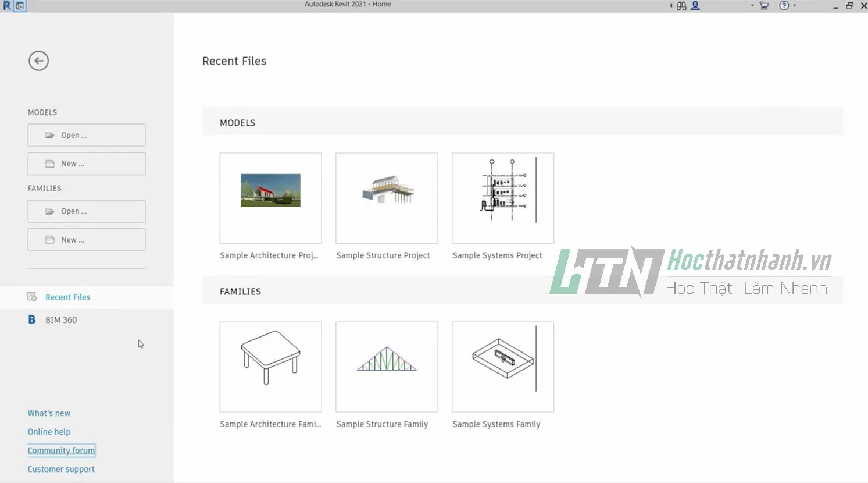Switch to the BIM 360 section
Image resolution: width=868 pixels, height=483 pixels.
click(x=60, y=319)
